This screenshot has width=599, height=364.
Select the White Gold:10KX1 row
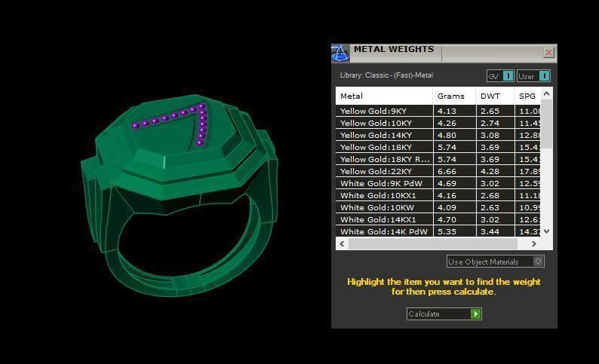click(x=438, y=195)
